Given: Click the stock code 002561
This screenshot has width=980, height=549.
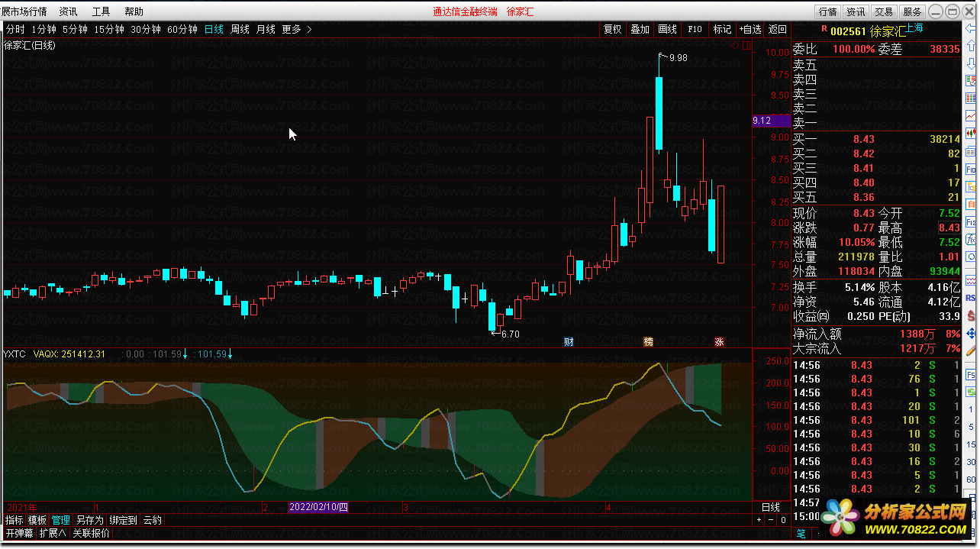Looking at the screenshot, I should [x=848, y=31].
